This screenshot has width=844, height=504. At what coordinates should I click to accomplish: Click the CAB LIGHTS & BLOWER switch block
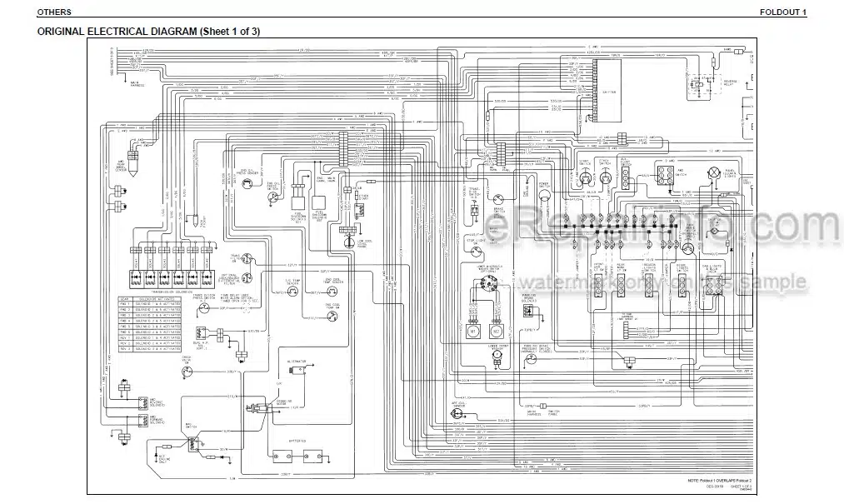(x=715, y=287)
